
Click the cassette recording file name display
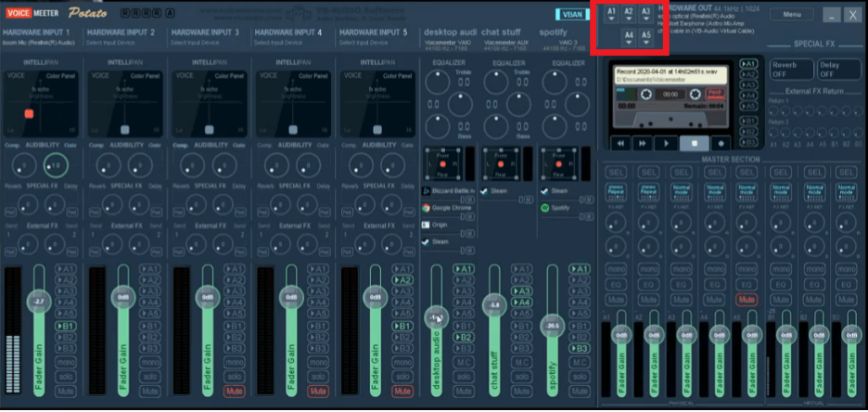pos(670,75)
